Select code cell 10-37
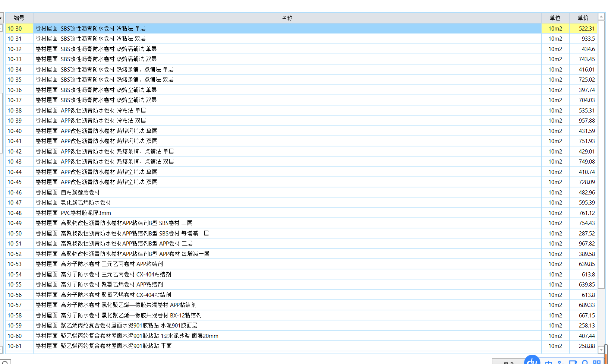608x364 pixels. pos(19,100)
